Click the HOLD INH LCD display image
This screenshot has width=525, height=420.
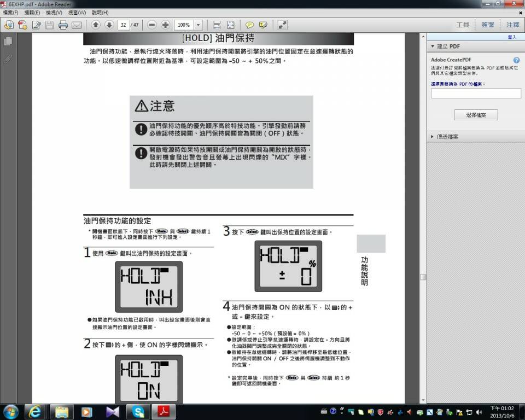149,287
